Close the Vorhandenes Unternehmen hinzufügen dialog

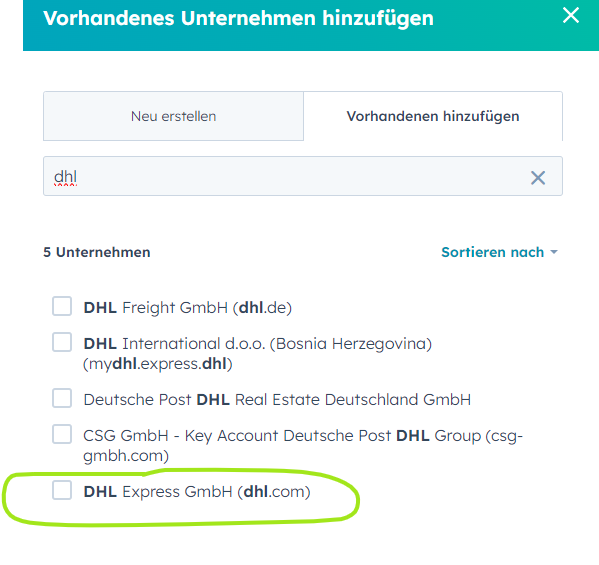pos(571,16)
